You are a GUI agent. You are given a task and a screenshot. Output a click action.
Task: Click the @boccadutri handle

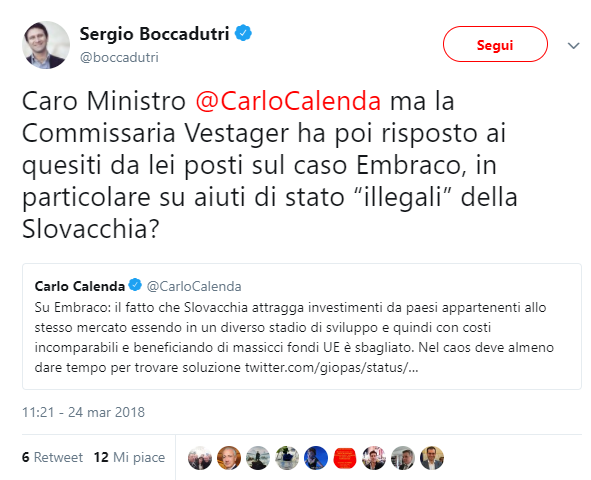(x=119, y=57)
